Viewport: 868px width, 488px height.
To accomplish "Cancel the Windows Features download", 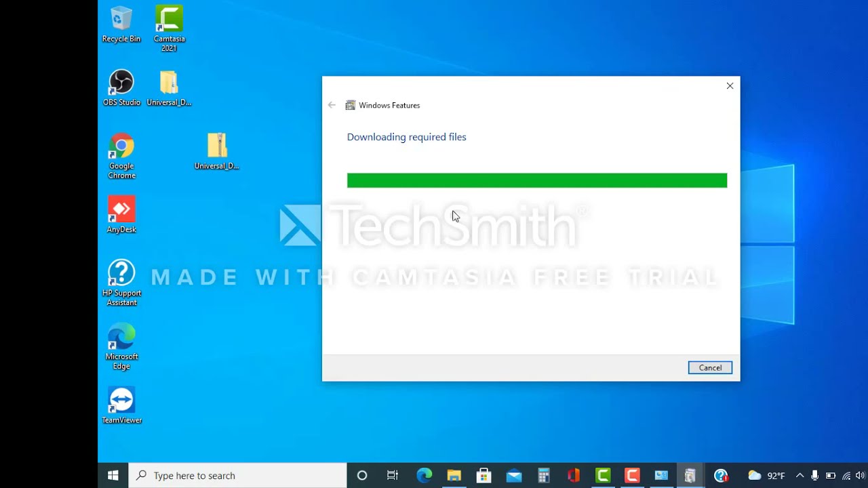I will (710, 367).
